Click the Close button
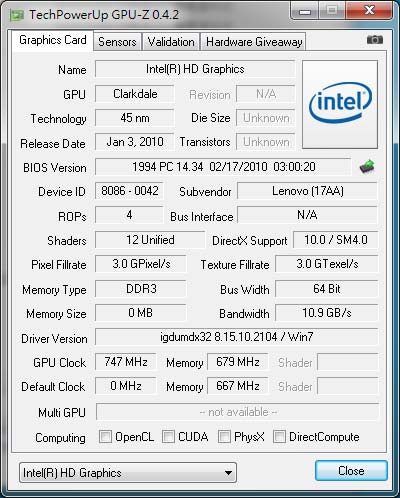Viewport: 400px width, 498px height. point(351,471)
